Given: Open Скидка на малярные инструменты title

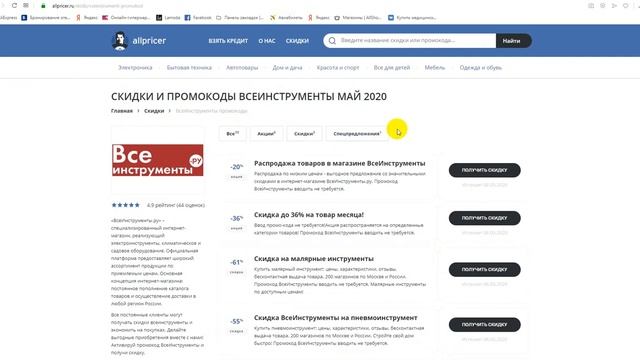Looking at the screenshot, I should (x=313, y=259).
